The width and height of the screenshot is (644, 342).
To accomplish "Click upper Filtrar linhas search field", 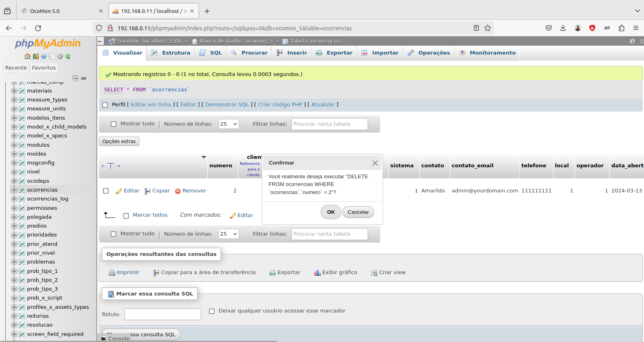I will [330, 124].
